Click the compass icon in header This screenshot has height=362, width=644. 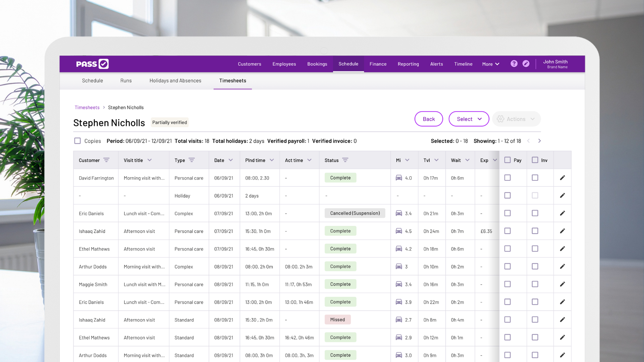526,64
